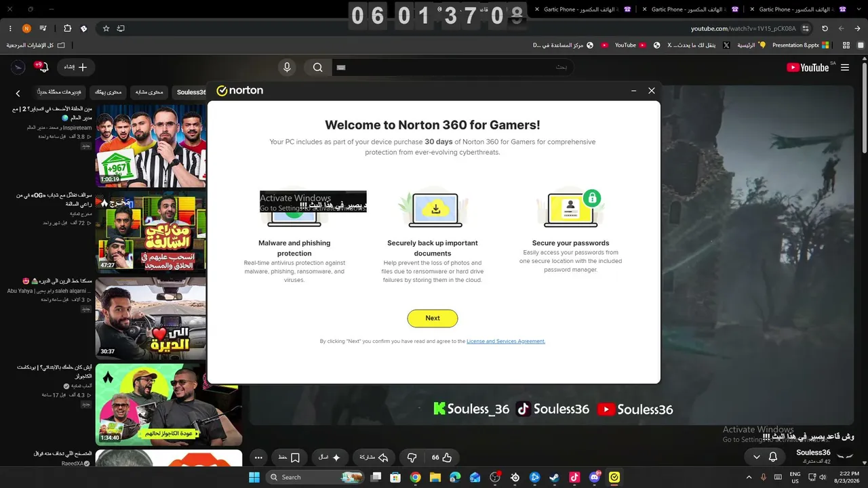Open the 30:37 car video thumbnail
The height and width of the screenshot is (488, 868).
click(x=151, y=318)
